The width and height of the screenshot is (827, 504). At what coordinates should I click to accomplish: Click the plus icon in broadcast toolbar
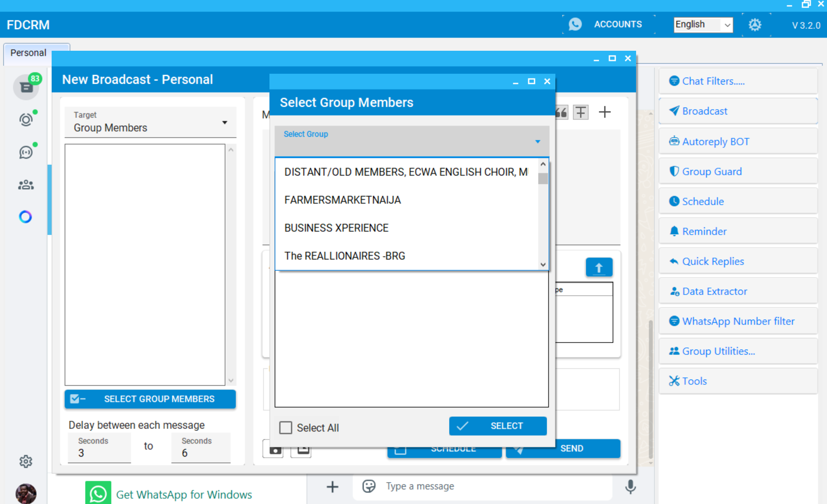[x=604, y=112]
